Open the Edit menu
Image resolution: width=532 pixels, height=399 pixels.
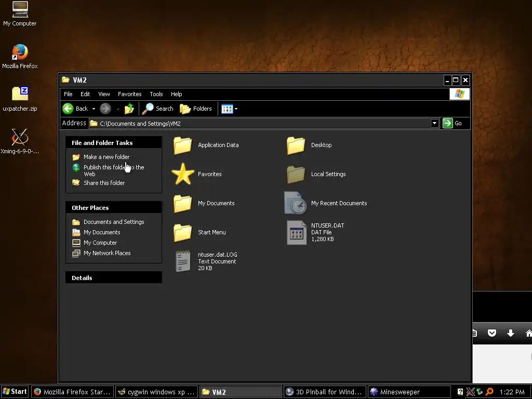click(x=85, y=94)
